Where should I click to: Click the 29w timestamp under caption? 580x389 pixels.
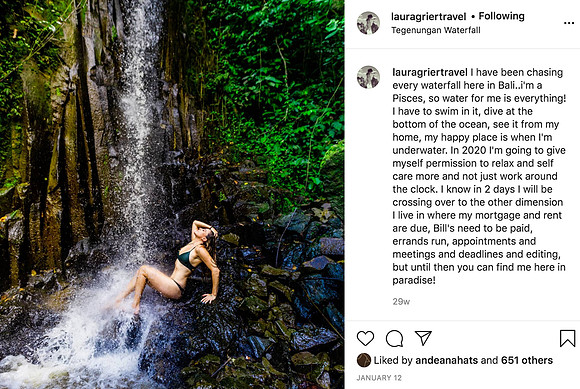point(401,301)
